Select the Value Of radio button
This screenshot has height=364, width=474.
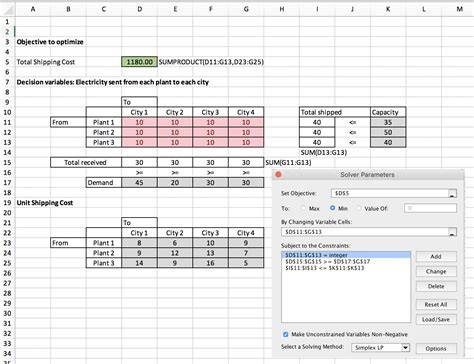coord(359,208)
